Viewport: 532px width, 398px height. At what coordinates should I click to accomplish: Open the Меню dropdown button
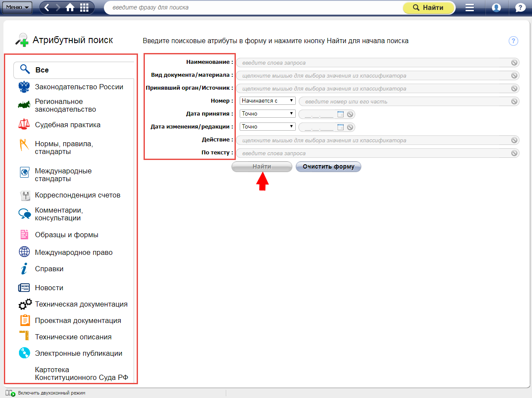pyautogui.click(x=17, y=7)
